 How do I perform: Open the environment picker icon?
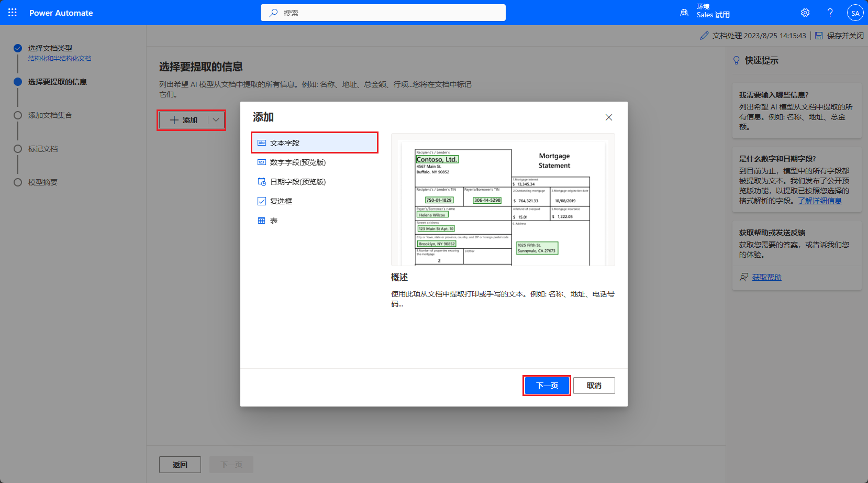click(684, 13)
